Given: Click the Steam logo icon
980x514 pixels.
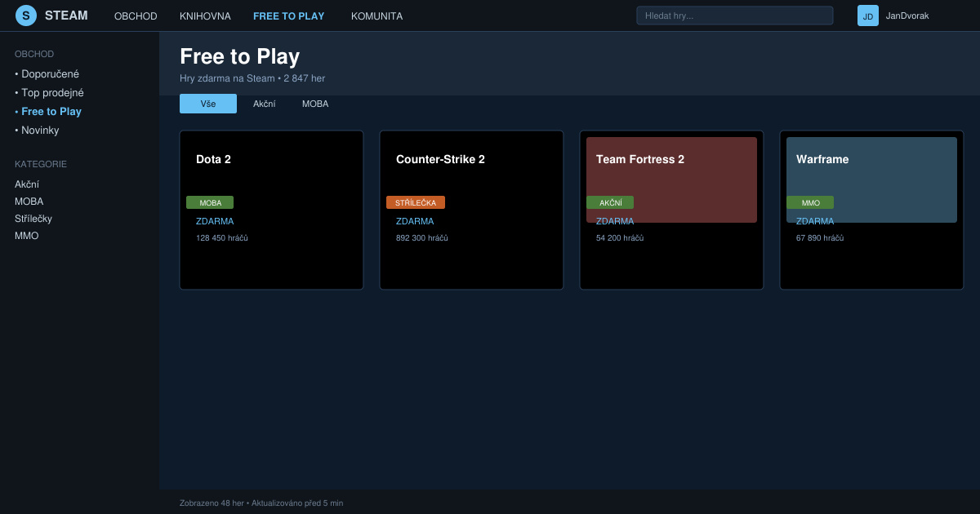Looking at the screenshot, I should (26, 16).
